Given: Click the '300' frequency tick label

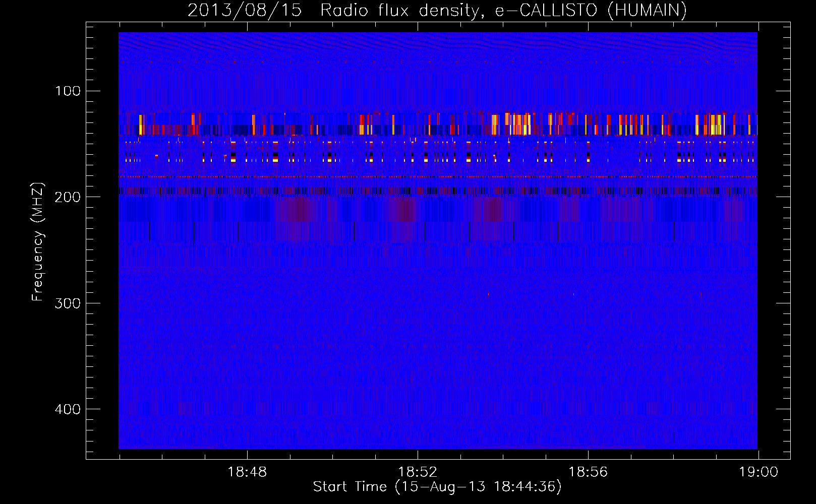Looking at the screenshot, I should [68, 303].
